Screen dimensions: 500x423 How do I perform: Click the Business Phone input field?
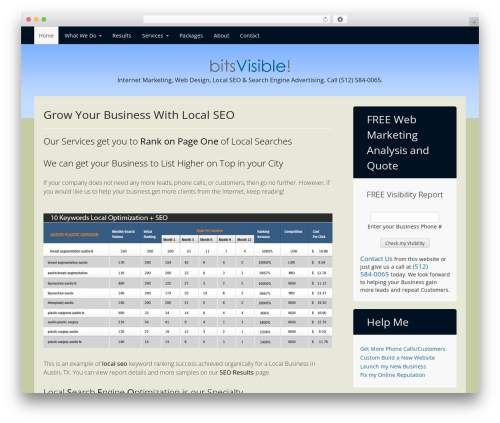tap(405, 217)
